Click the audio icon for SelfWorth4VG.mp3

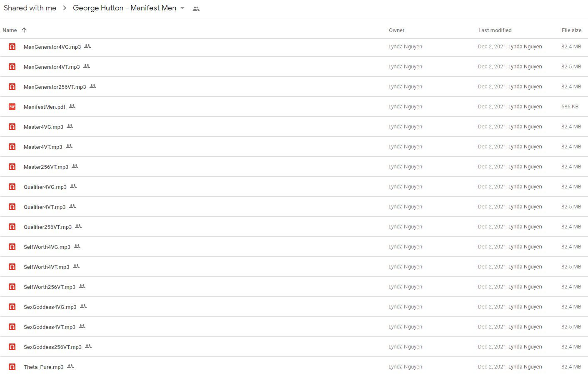(x=12, y=247)
